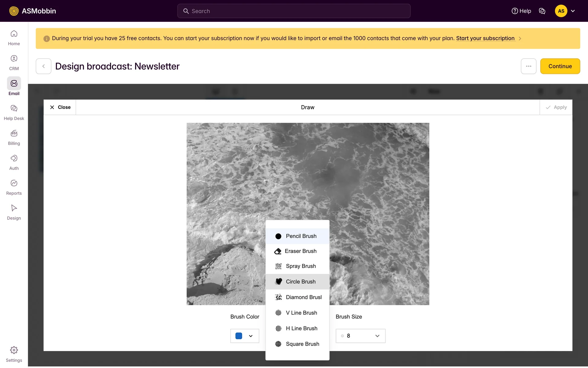Screen dimensions: 588x368
Task: Open the Home sidebar icon
Action: [x=14, y=34]
